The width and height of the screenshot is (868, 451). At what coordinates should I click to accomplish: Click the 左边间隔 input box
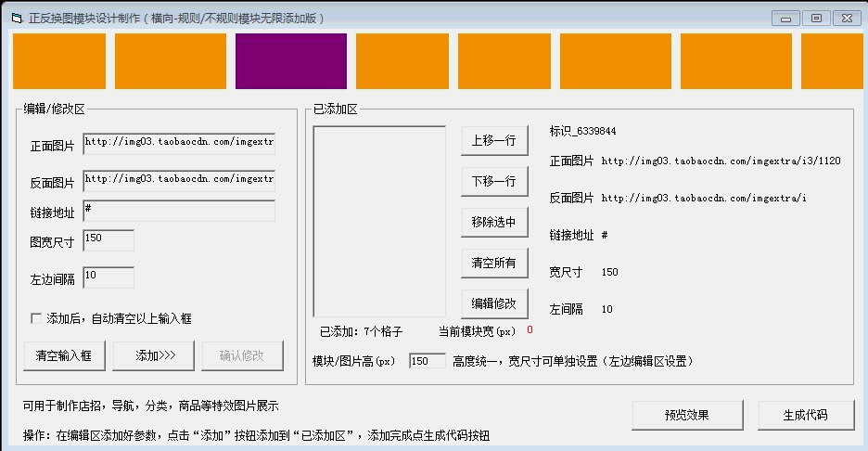click(108, 277)
